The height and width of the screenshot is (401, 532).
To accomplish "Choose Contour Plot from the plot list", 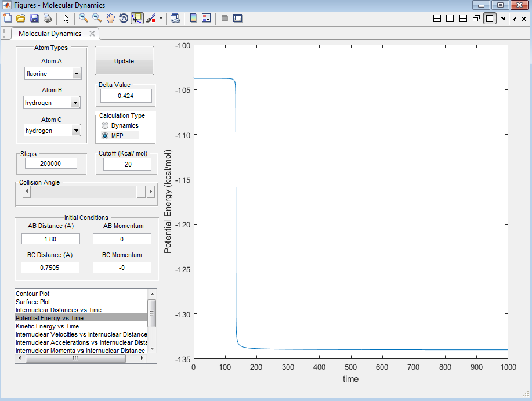I will pos(33,294).
